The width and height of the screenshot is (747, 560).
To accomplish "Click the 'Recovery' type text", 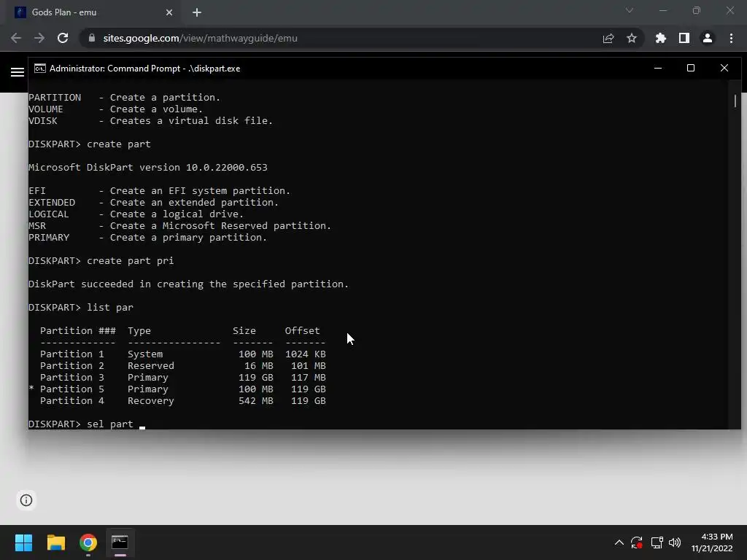I will [x=150, y=401].
